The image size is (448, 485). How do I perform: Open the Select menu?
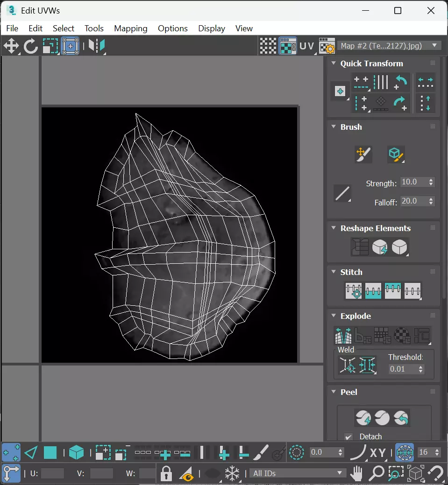click(x=64, y=28)
